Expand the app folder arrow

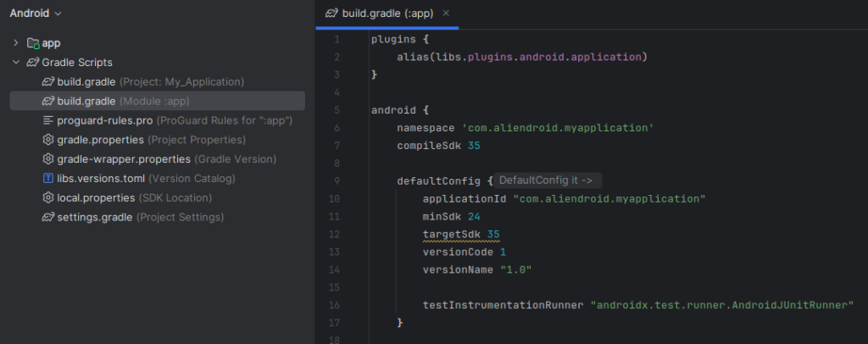pos(15,42)
